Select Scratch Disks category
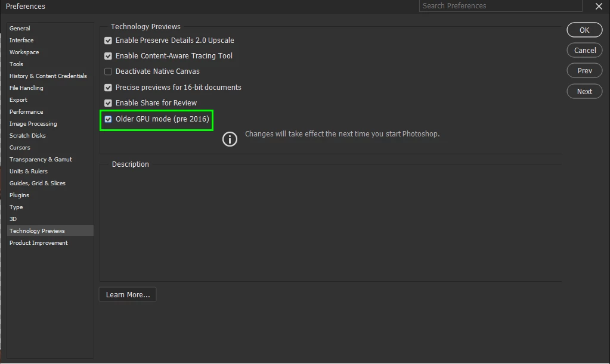610x364 pixels. (50, 136)
